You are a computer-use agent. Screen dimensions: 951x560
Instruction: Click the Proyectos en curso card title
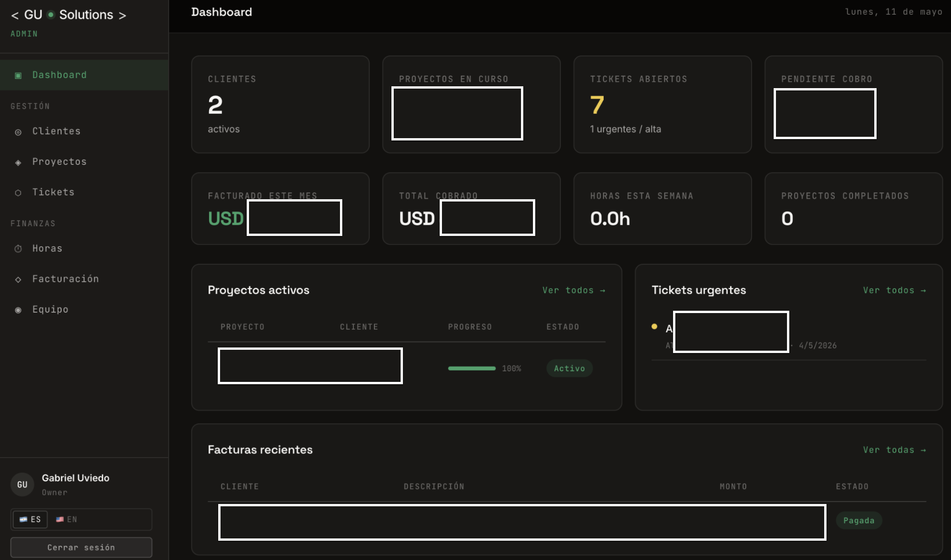[453, 79]
